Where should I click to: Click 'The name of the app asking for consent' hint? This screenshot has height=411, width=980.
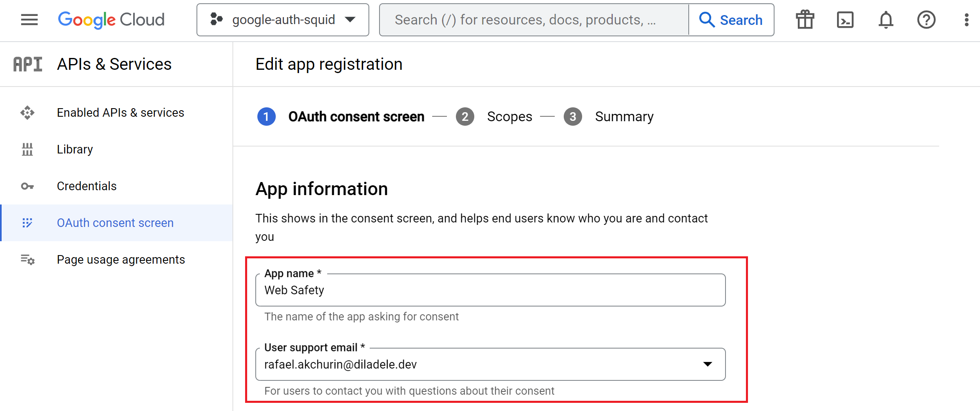[362, 317]
